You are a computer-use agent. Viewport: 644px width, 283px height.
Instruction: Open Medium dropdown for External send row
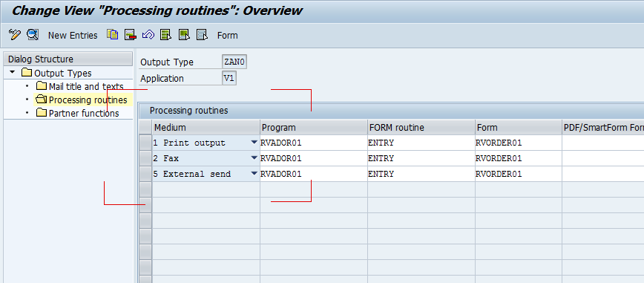click(x=254, y=174)
